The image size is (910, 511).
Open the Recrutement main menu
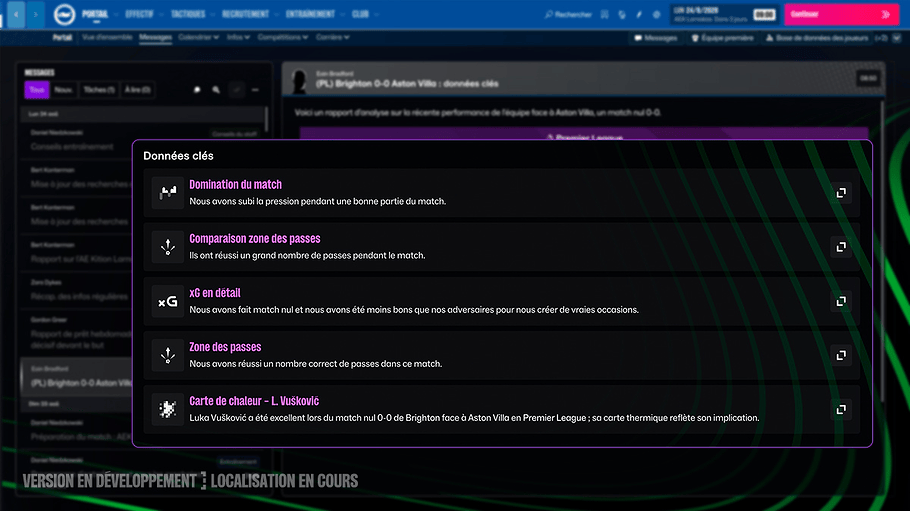coord(245,14)
